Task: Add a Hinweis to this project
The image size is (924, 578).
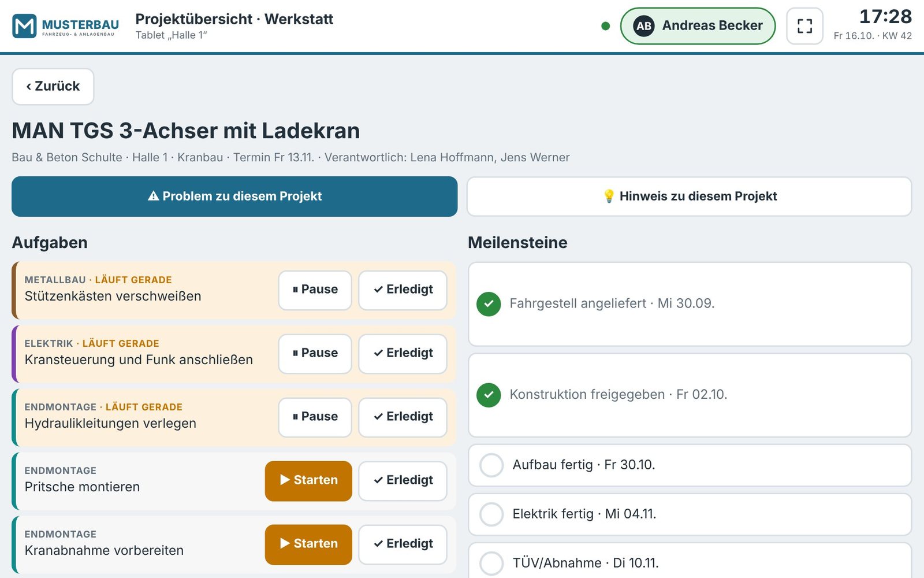Action: point(690,197)
